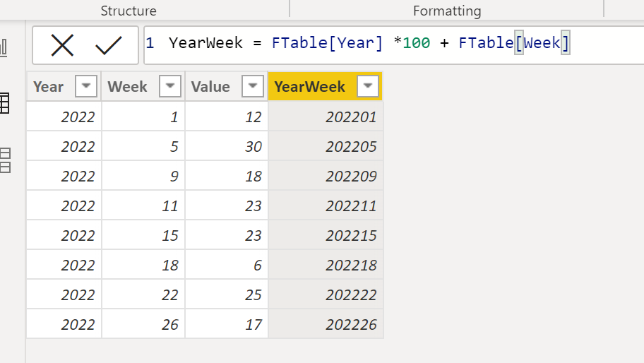Click the Structure ribbon group label

pos(129,11)
